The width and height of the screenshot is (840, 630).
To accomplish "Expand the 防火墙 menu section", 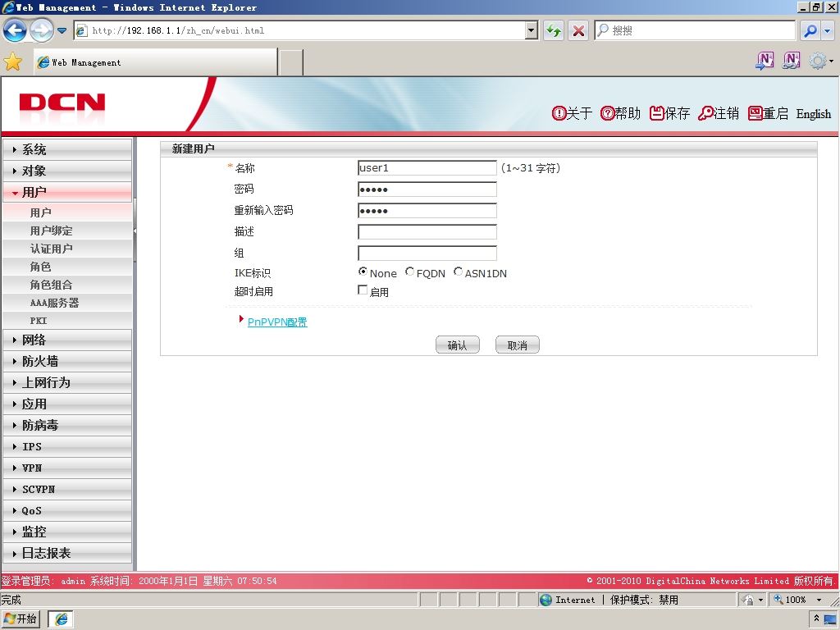I will pyautogui.click(x=67, y=362).
